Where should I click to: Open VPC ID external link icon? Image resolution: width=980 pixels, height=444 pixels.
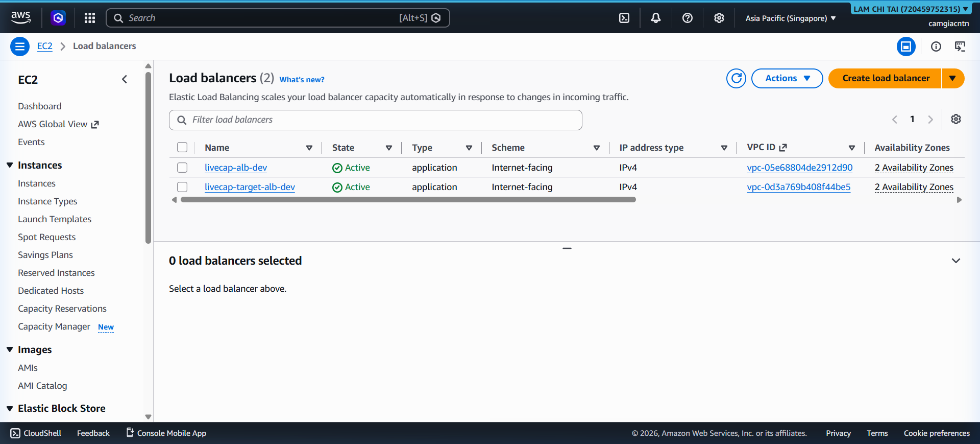point(783,148)
